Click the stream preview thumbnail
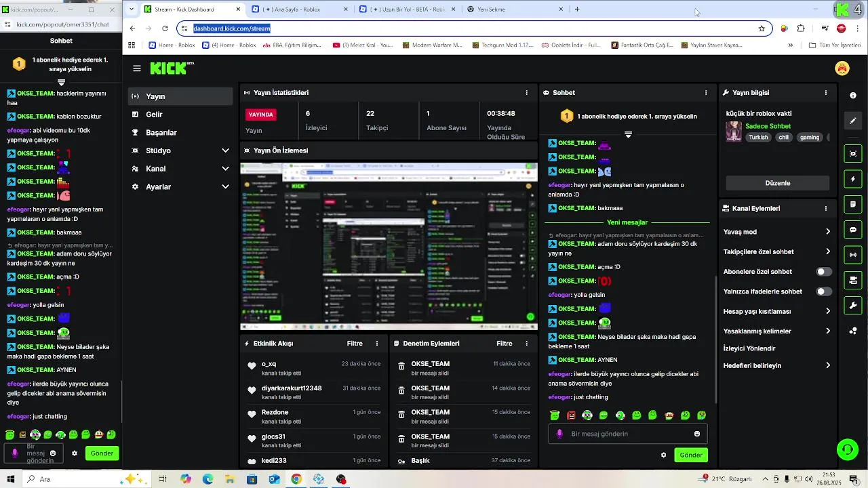The width and height of the screenshot is (868, 488). point(389,246)
